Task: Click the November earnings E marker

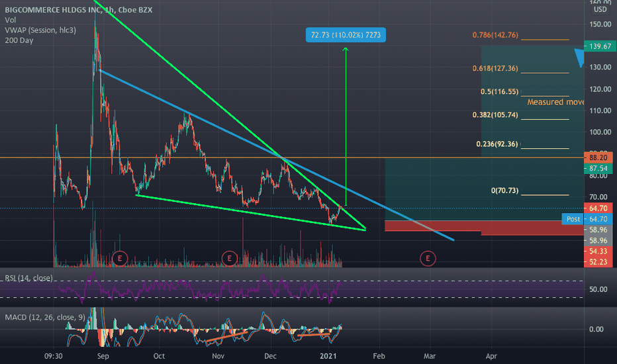Action: [x=229, y=259]
